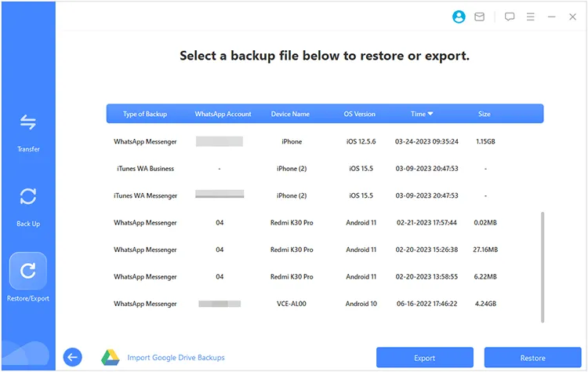Click the Size column header

coord(485,114)
